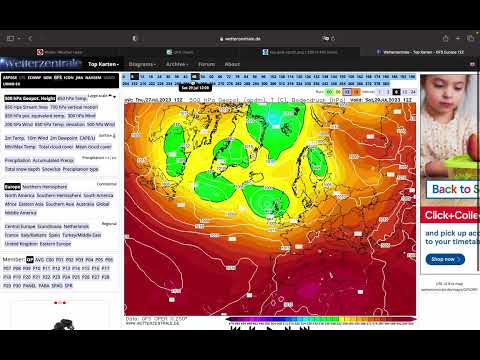This screenshot has width=480, height=360.
Task: Click the Shop now ad button
Action: click(445, 259)
